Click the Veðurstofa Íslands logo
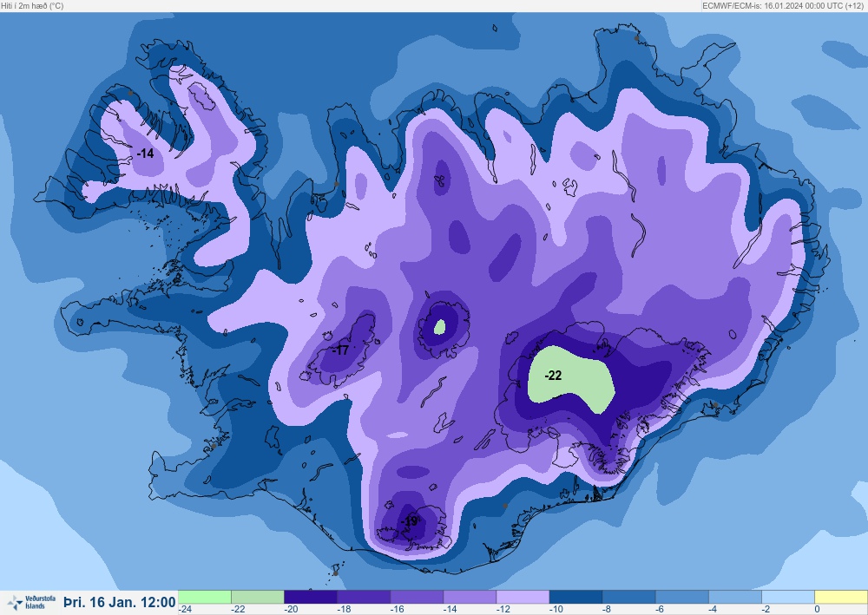The height and width of the screenshot is (615, 868). [x=31, y=602]
